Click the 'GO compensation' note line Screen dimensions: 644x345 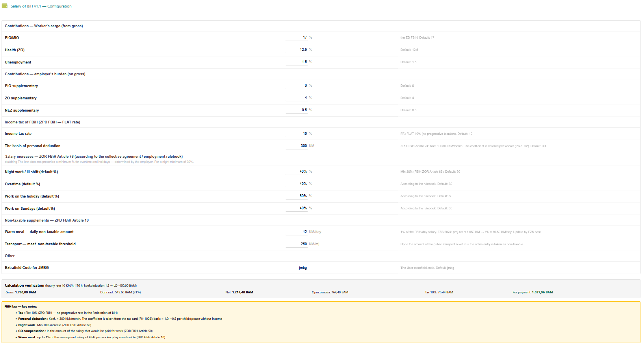pos(85,331)
